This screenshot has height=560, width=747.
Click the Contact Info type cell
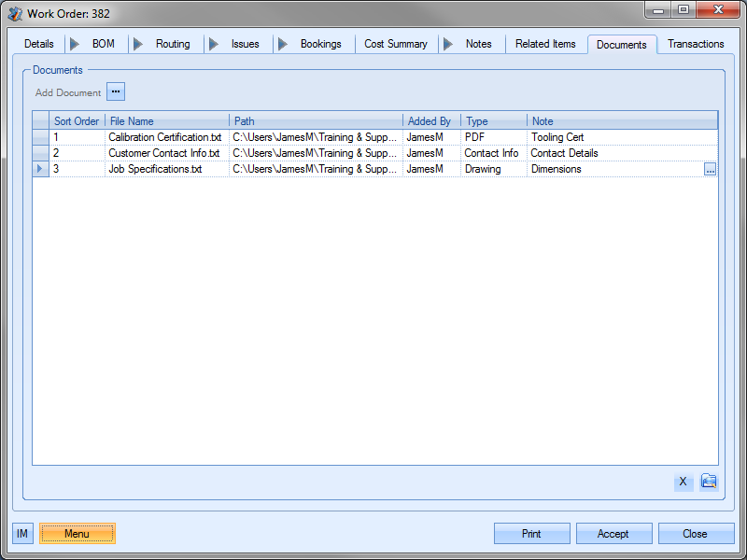pyautogui.click(x=491, y=153)
